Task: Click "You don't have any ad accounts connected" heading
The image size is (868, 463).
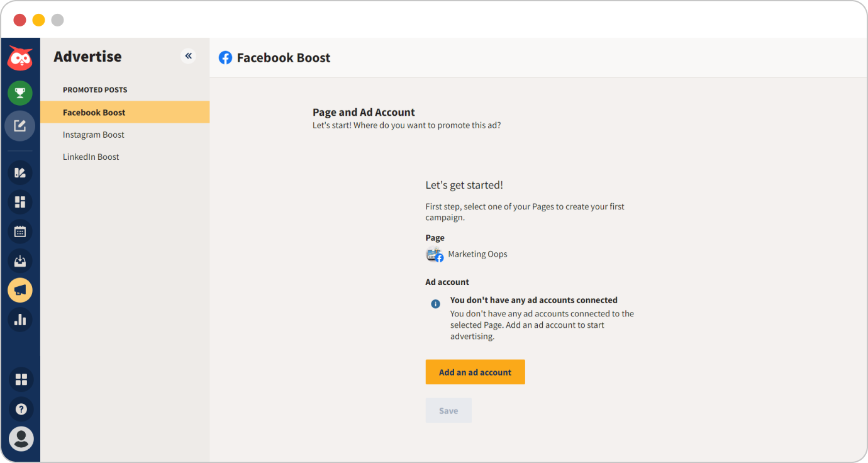Action: [534, 300]
